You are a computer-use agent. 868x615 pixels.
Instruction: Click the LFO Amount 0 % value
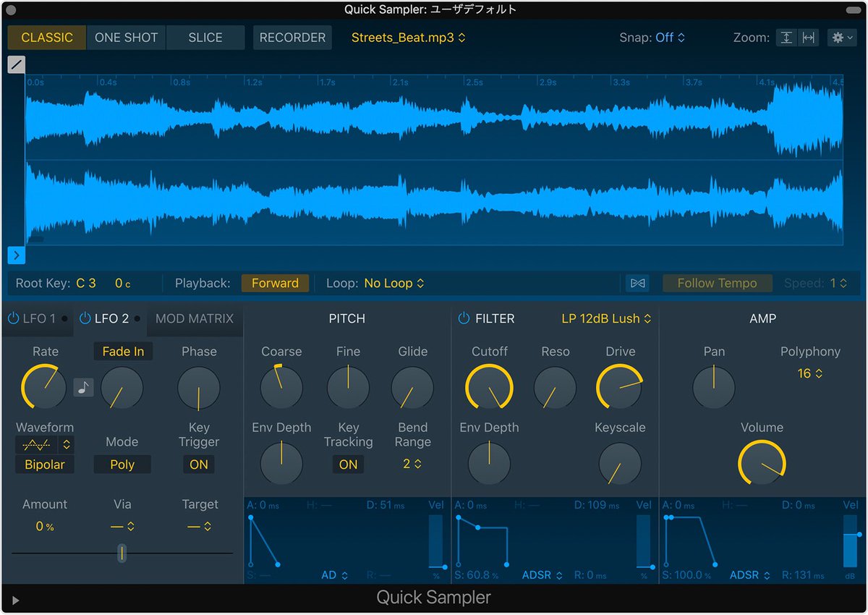[x=45, y=527]
